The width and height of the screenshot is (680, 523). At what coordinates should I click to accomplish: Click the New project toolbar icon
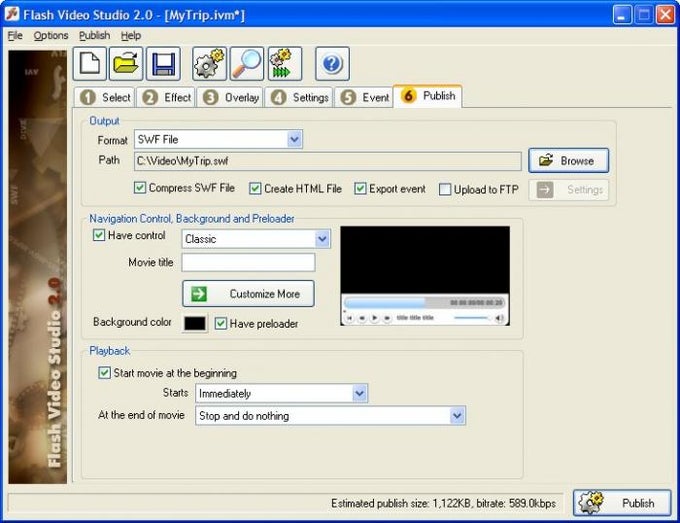[89, 64]
